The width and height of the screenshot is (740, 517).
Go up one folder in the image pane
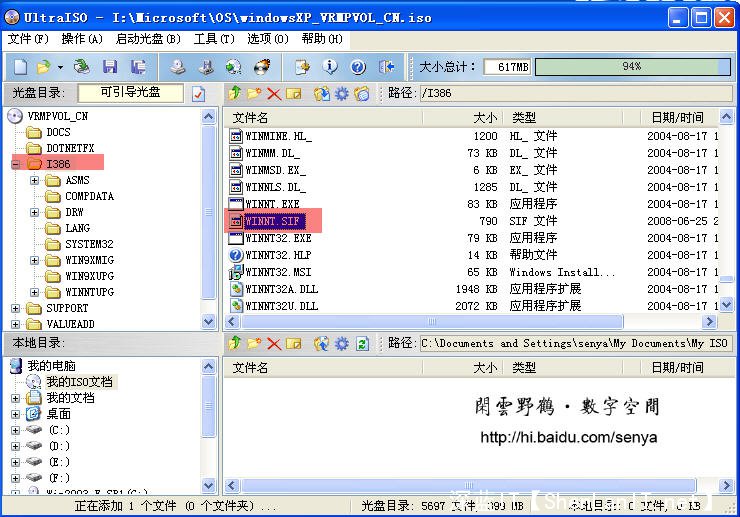tap(234, 93)
